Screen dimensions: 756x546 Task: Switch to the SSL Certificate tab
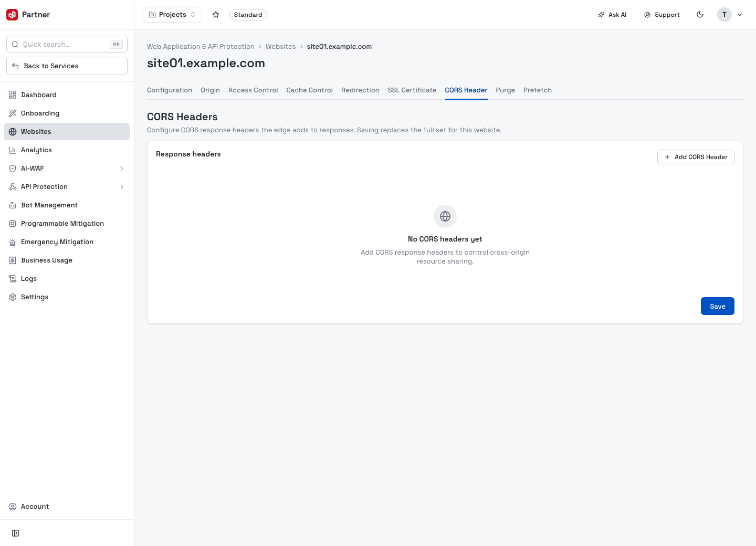pos(412,90)
